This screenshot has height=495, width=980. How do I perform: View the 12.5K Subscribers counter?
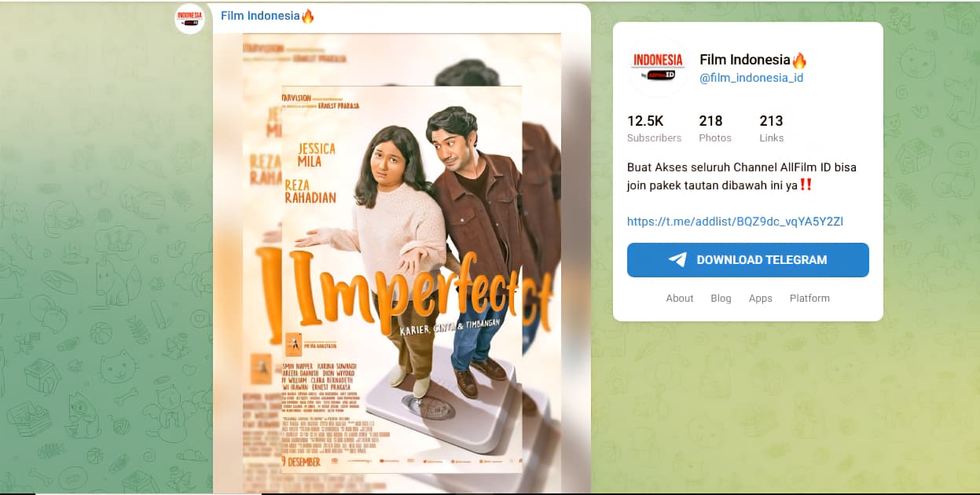coord(654,129)
